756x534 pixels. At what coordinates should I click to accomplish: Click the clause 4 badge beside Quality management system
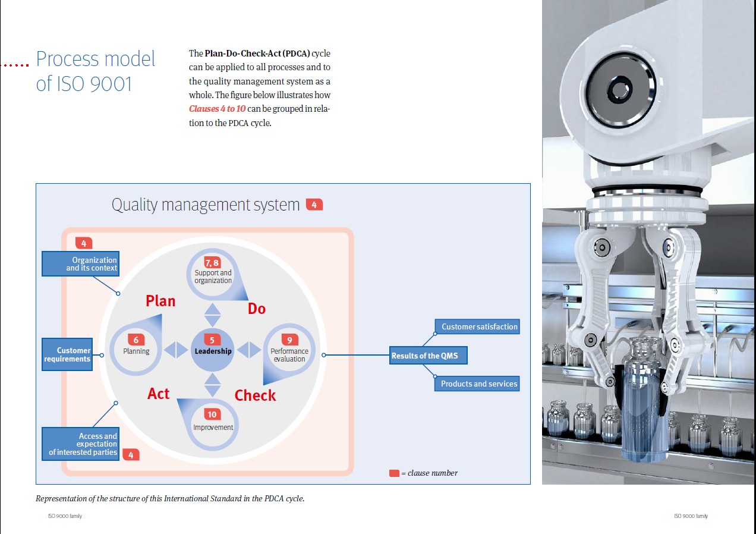point(314,205)
